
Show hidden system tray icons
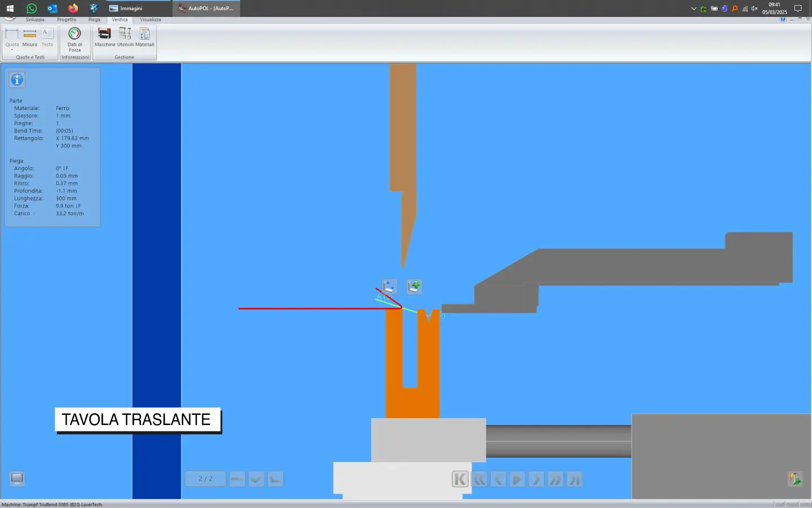point(694,8)
